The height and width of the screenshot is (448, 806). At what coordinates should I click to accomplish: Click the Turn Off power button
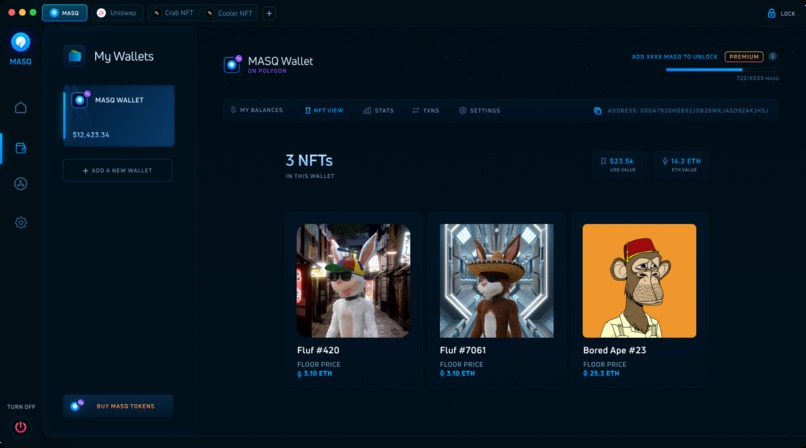[21, 427]
